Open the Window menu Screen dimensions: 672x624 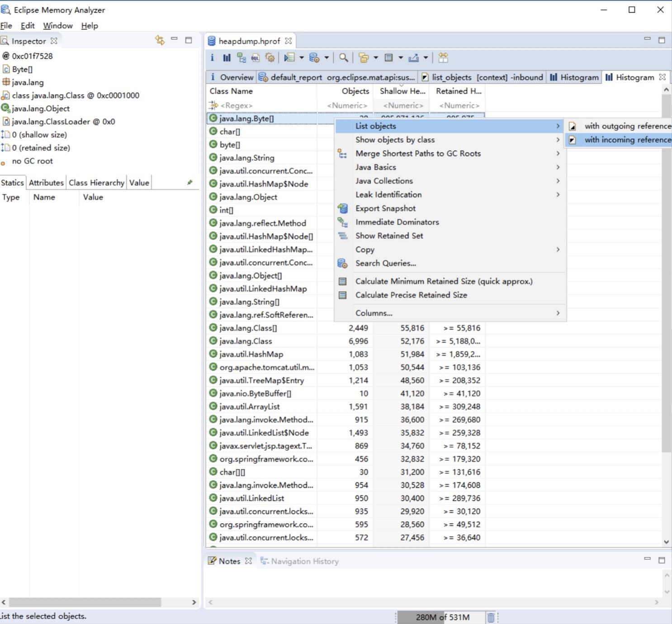58,26
